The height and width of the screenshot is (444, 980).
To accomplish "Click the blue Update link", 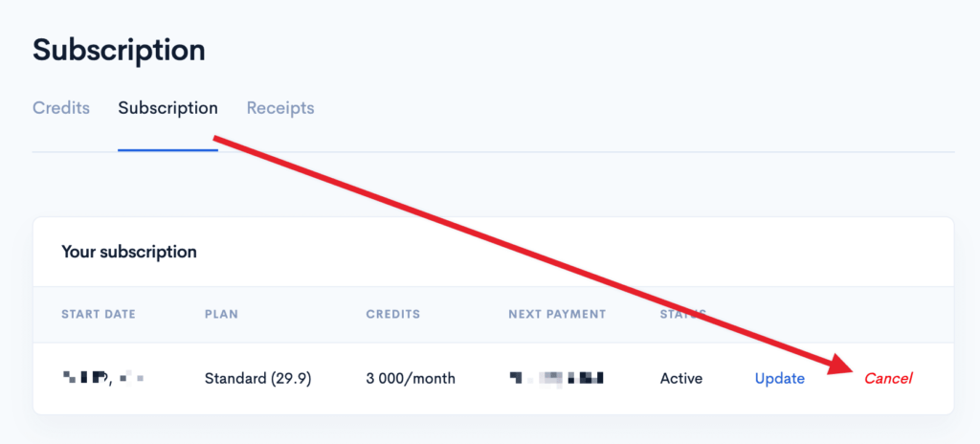I will [779, 378].
